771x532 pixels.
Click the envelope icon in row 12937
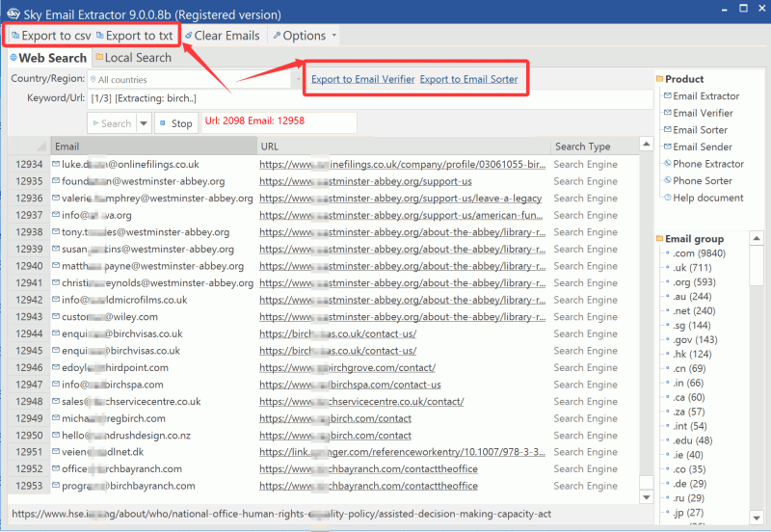point(56,215)
